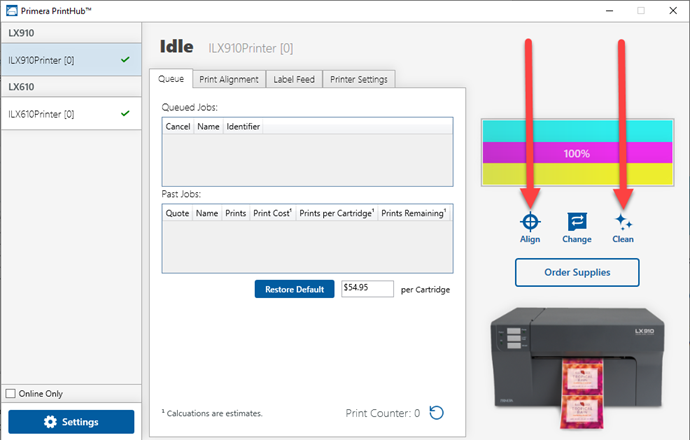The image size is (690, 440).
Task: Click the magenta ink level bar showing 100%
Action: 577,153
